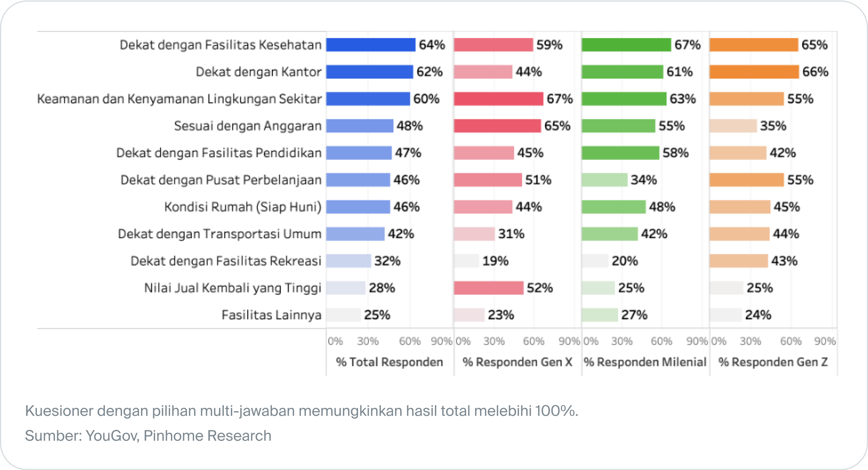Click the '% Responden Gen X' axis title

tap(518, 362)
